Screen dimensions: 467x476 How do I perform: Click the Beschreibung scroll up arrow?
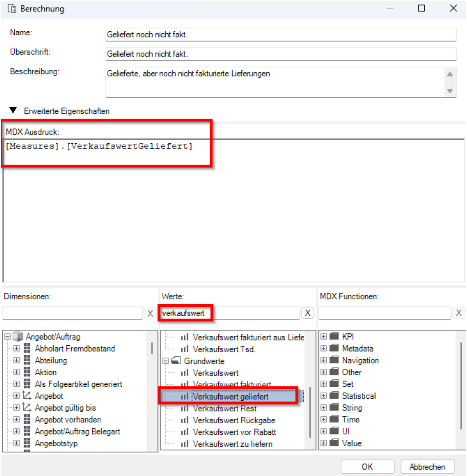coord(450,74)
